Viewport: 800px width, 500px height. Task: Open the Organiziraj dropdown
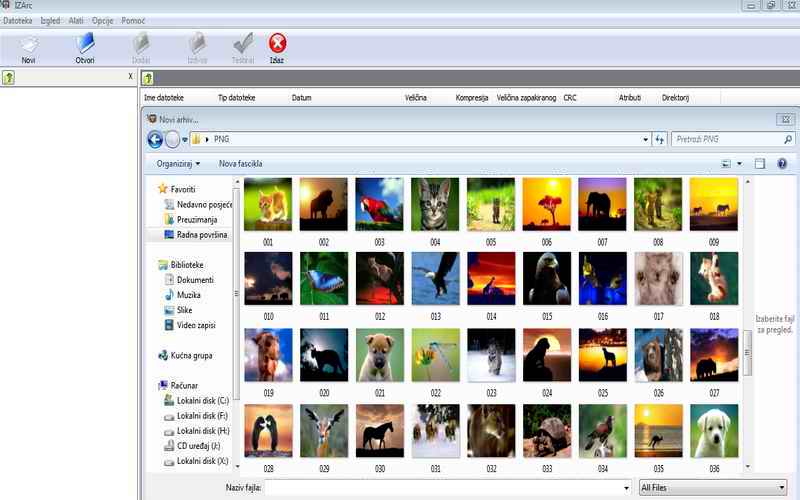pos(178,163)
